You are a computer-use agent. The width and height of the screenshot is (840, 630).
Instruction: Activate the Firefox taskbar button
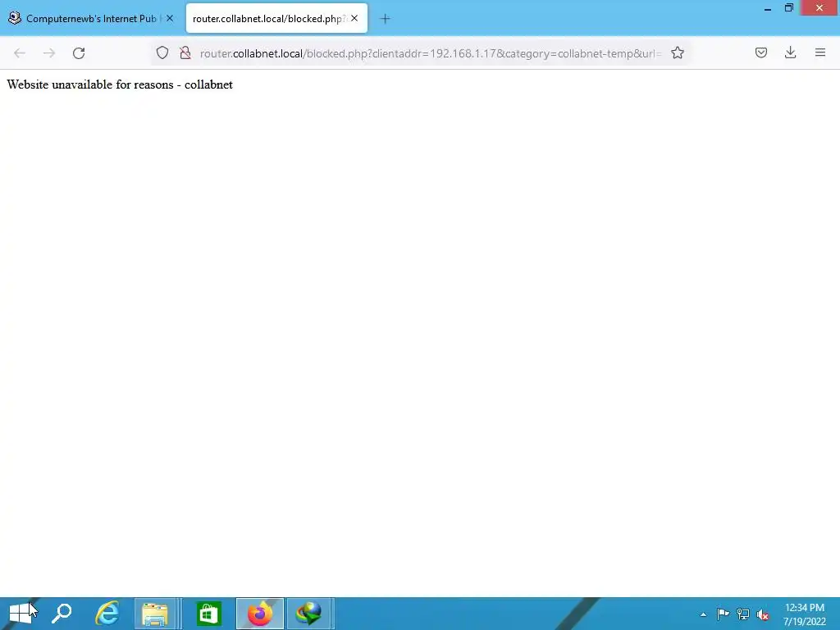[260, 614]
